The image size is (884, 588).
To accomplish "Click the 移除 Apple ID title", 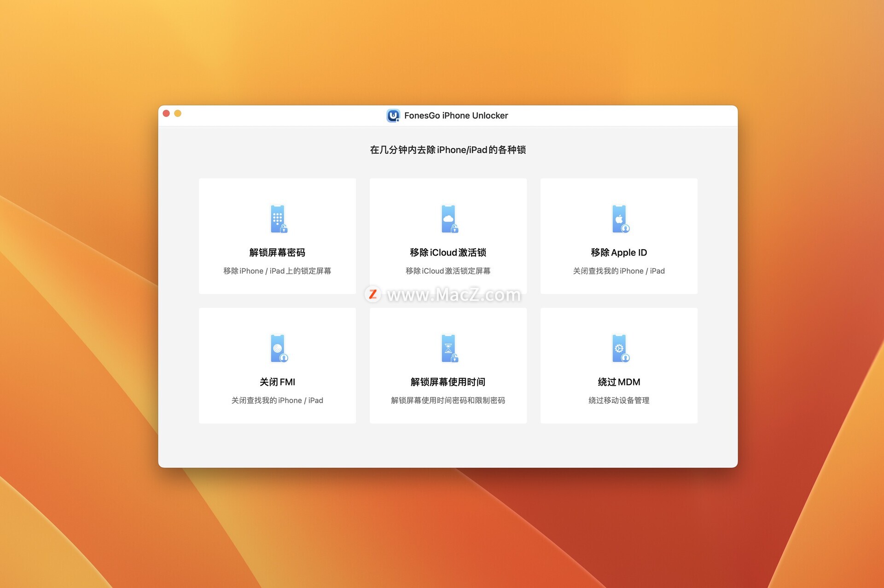I will (x=619, y=252).
